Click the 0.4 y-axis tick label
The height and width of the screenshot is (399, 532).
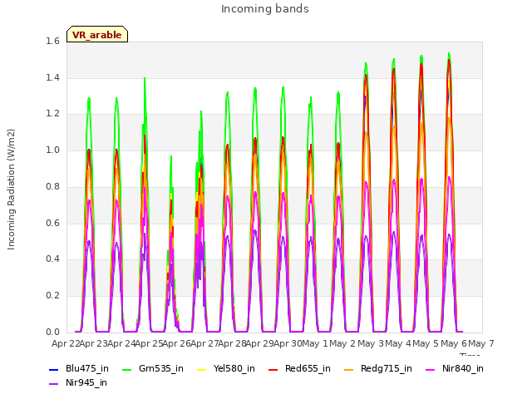pos(52,259)
